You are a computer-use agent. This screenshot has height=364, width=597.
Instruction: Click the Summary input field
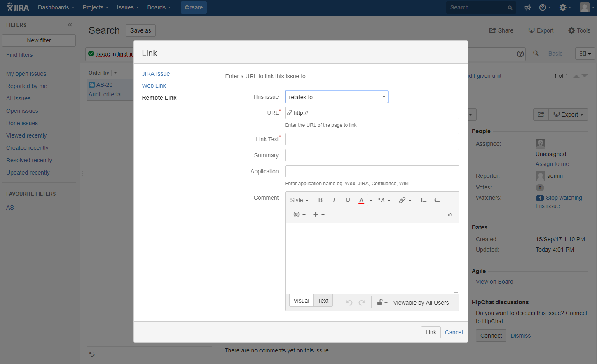(372, 155)
